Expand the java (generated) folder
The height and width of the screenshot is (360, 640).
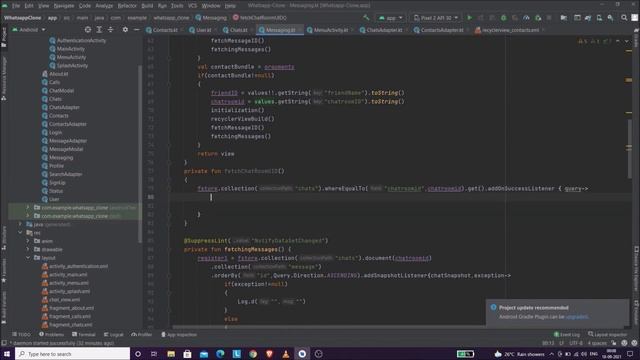point(20,224)
